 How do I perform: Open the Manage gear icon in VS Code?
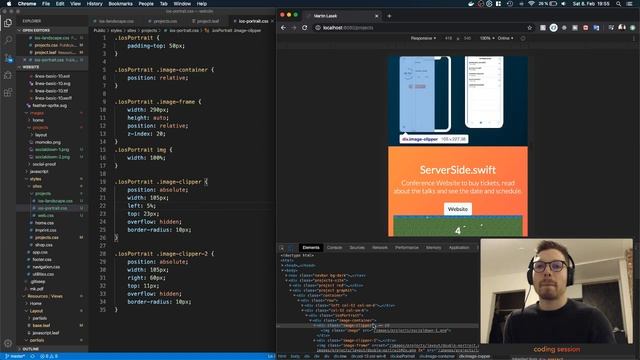click(8, 343)
